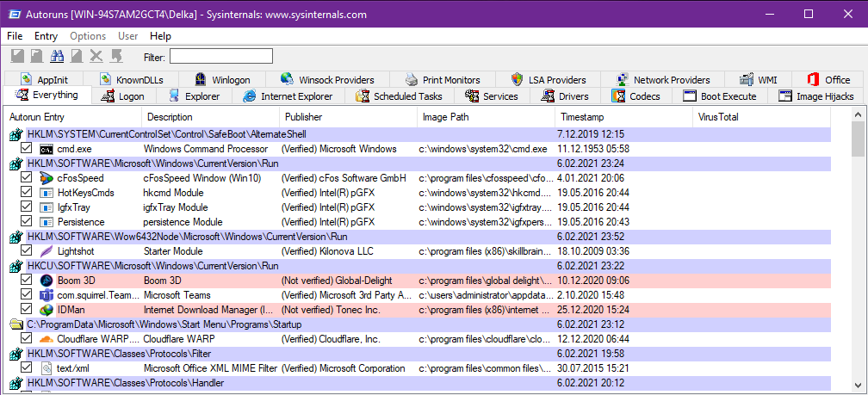Click the Boom 3D entry icon
868x395 pixels.
(46, 281)
